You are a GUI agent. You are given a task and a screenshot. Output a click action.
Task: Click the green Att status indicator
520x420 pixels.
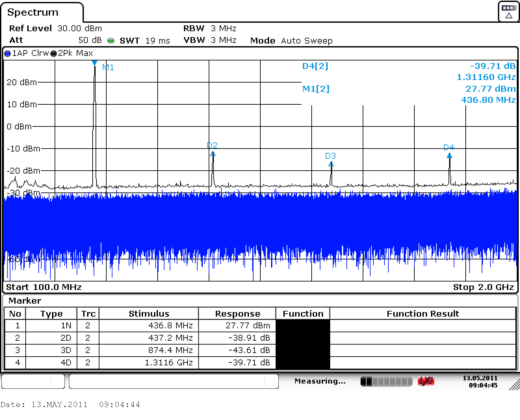point(111,41)
